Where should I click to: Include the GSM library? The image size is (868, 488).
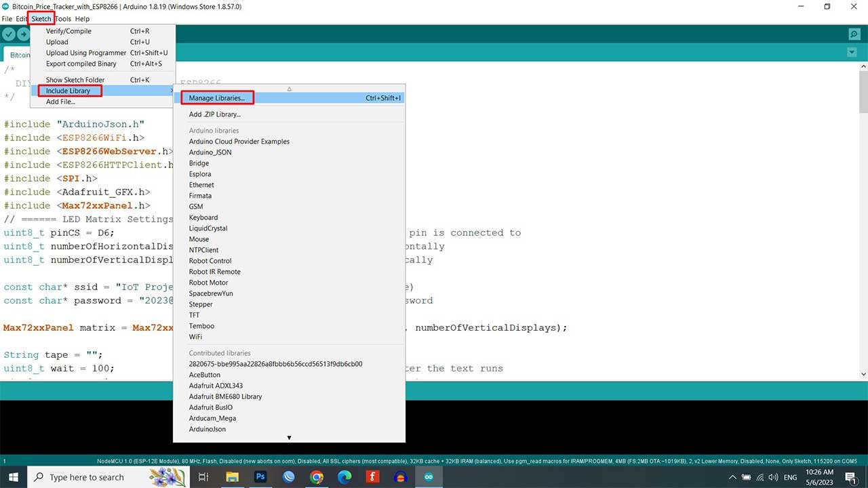(290, 207)
